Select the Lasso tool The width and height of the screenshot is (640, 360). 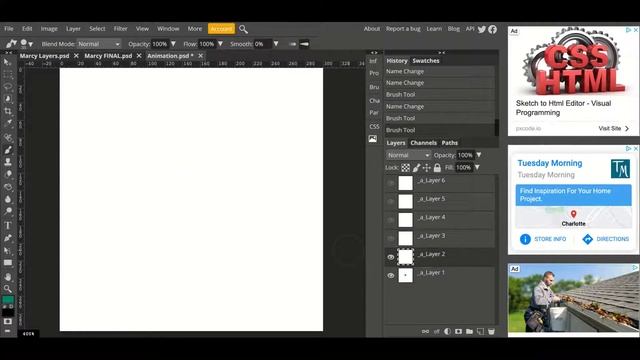pyautogui.click(x=7, y=87)
